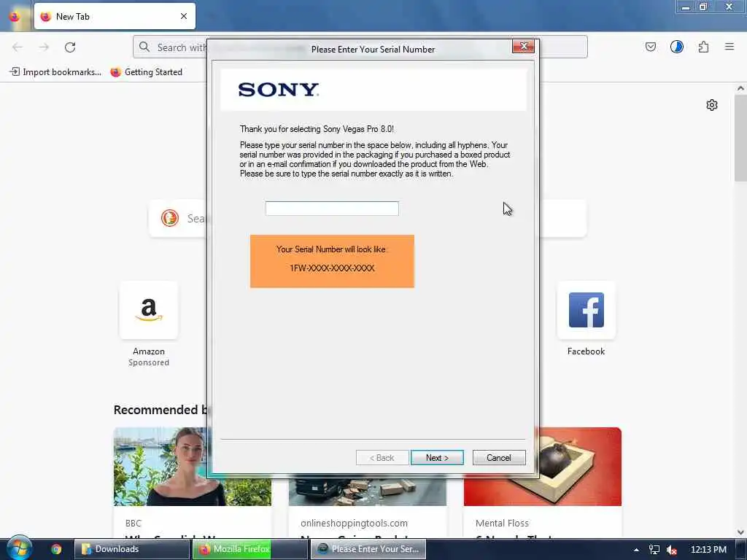Click 'Thank you for selecting Sony Vegas Pro 8.0!' text
The width and height of the screenshot is (747, 560).
(317, 129)
